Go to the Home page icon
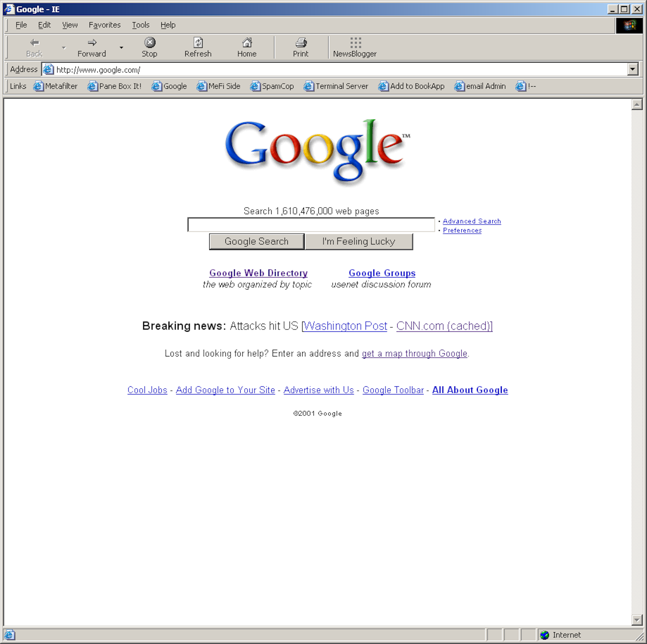Image resolution: width=647 pixels, height=644 pixels. click(x=247, y=43)
